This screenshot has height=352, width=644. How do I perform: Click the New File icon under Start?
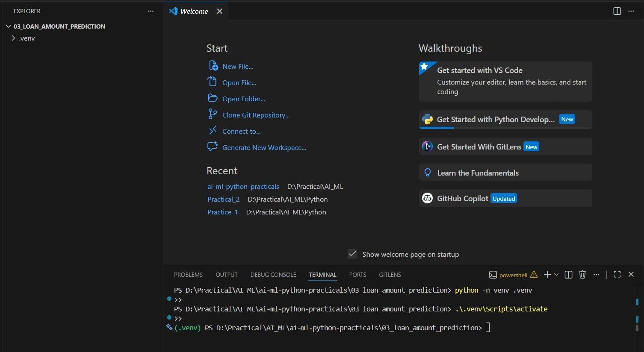pos(213,66)
